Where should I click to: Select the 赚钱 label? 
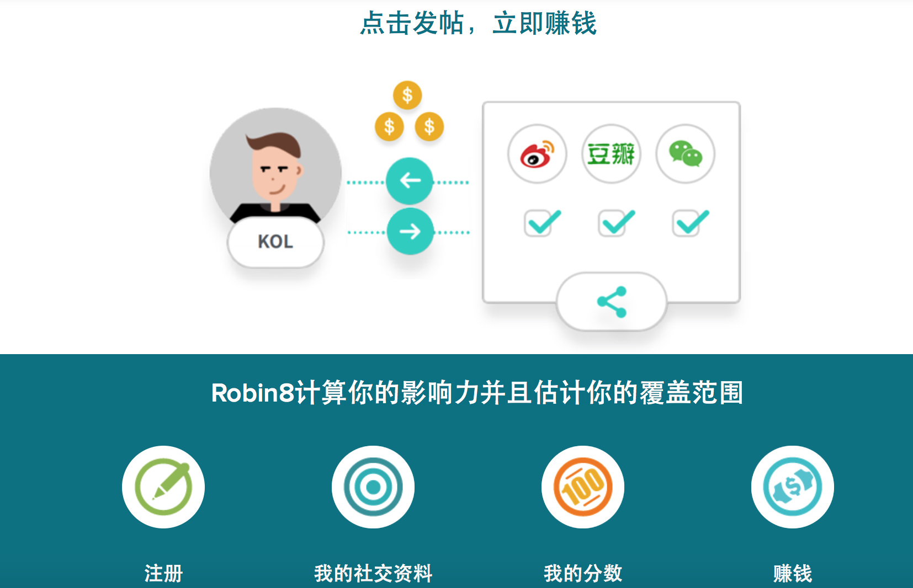[793, 574]
